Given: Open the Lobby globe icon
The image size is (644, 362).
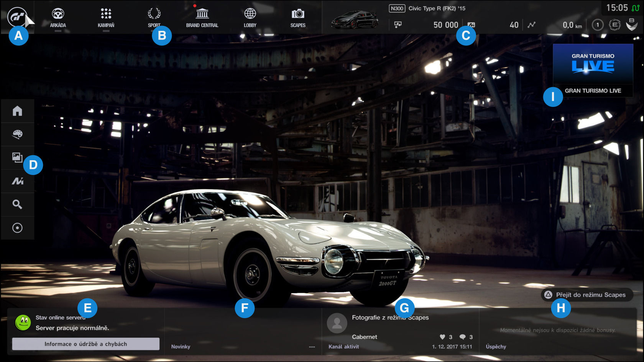Looking at the screenshot, I should pyautogui.click(x=250, y=16).
